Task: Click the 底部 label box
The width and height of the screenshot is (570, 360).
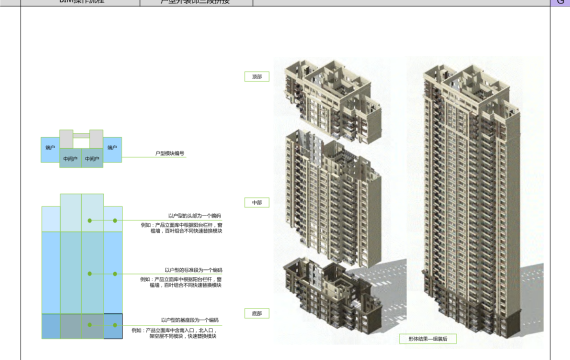Action: (257, 313)
